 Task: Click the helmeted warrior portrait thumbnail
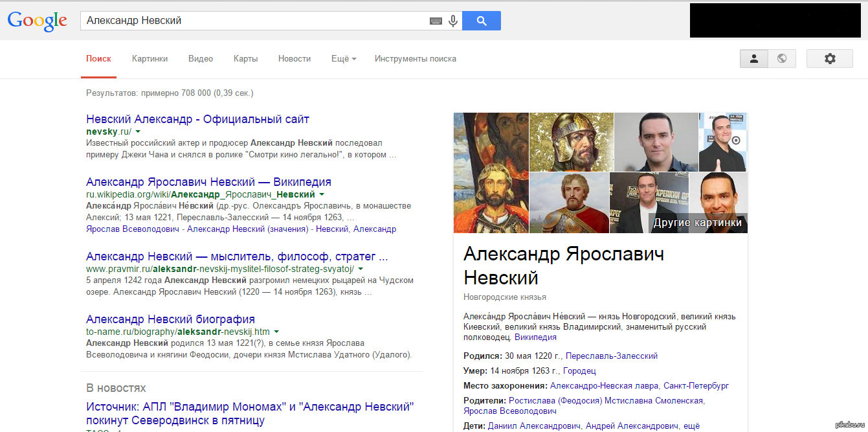tap(571, 142)
